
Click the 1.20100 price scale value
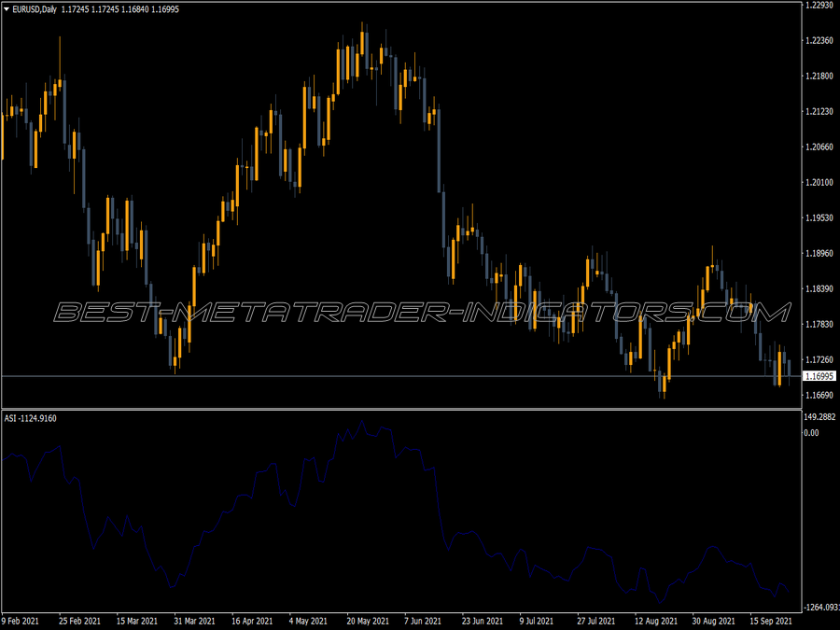(819, 183)
